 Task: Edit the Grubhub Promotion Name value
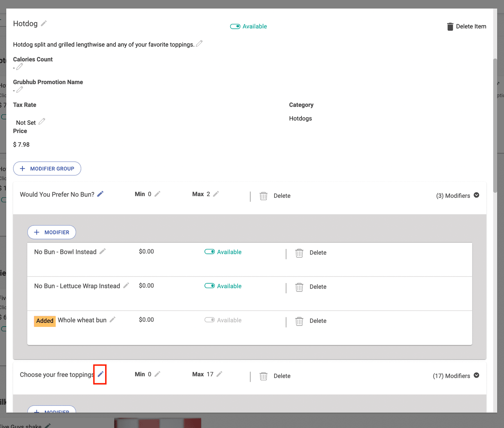(x=20, y=90)
